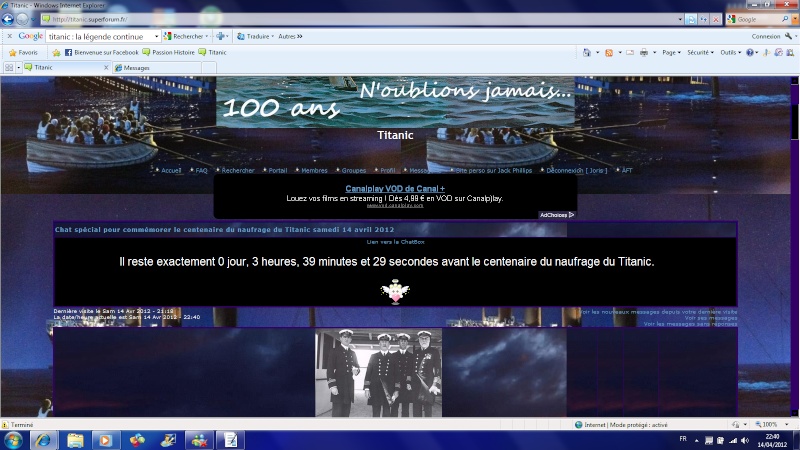The width and height of the screenshot is (800, 450).
Task: Click Voir les nouveaux messages depuis votre dernière visite
Action: tap(658, 311)
